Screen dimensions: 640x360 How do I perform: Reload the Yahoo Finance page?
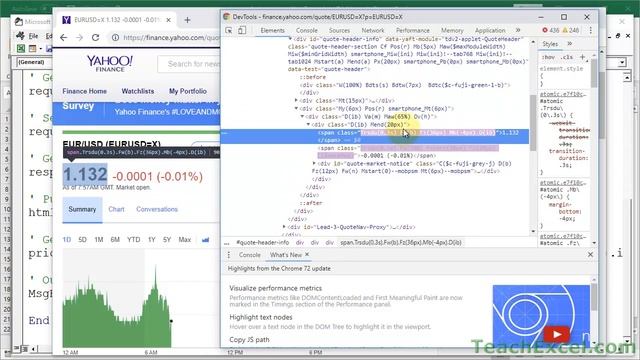96,38
